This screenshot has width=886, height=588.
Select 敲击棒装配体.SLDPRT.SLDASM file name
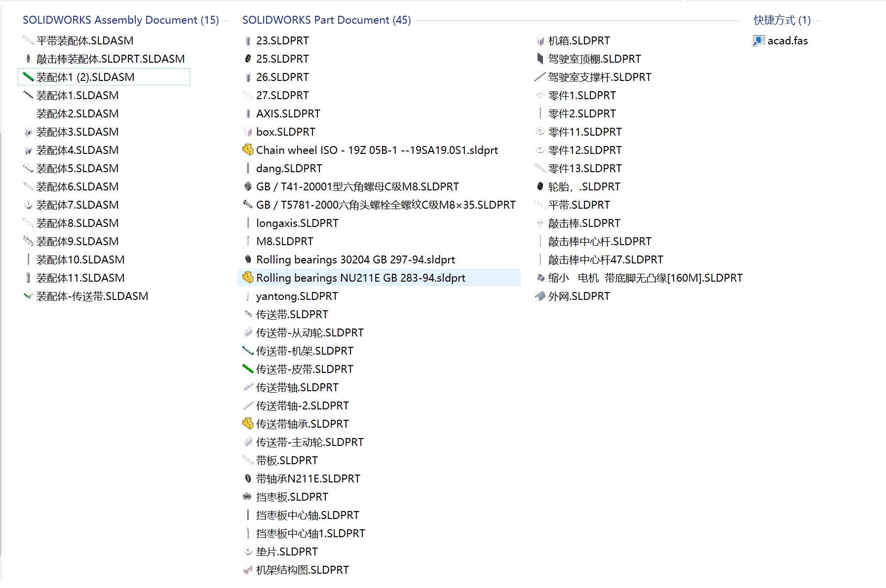tap(111, 59)
